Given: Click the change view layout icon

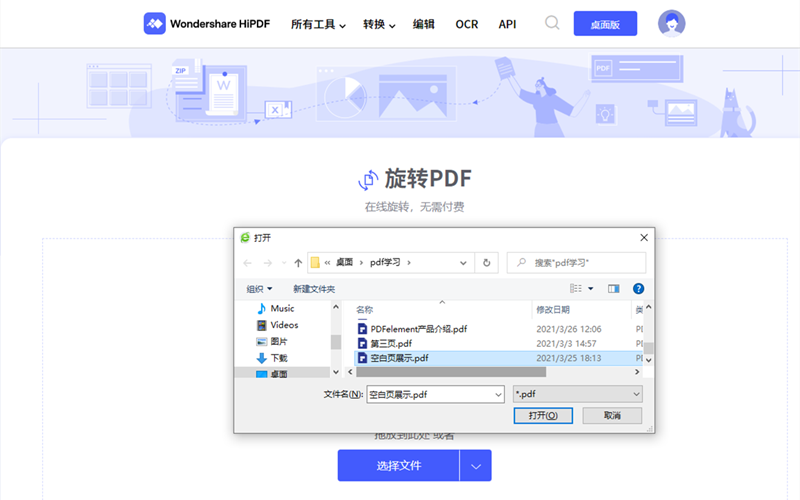Looking at the screenshot, I should pyautogui.click(x=577, y=289).
